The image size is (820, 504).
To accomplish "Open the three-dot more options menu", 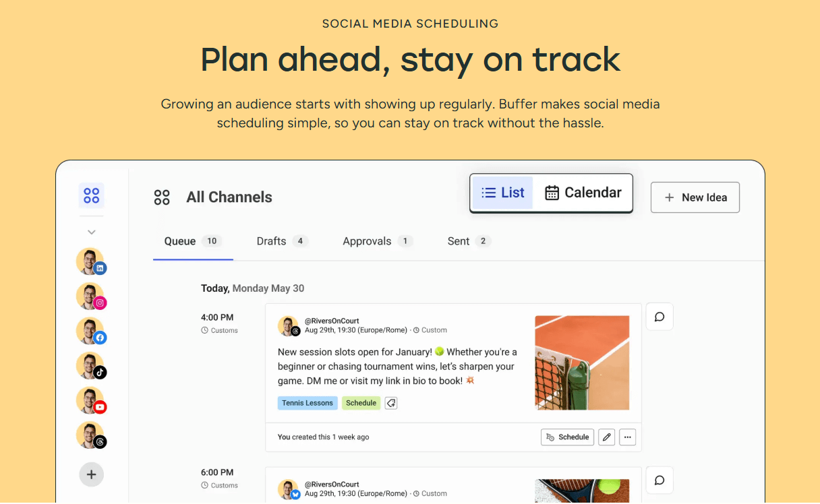I will click(628, 437).
